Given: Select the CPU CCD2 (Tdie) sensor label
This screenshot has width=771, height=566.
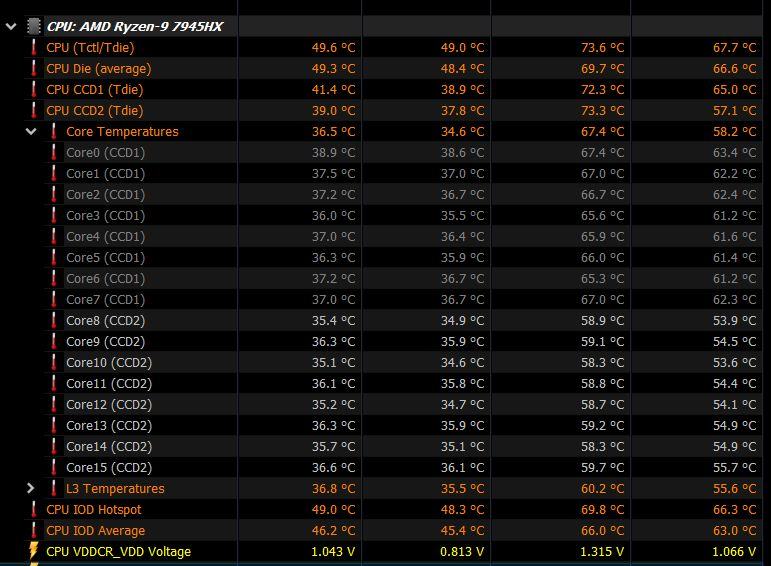Looking at the screenshot, I should point(95,111).
